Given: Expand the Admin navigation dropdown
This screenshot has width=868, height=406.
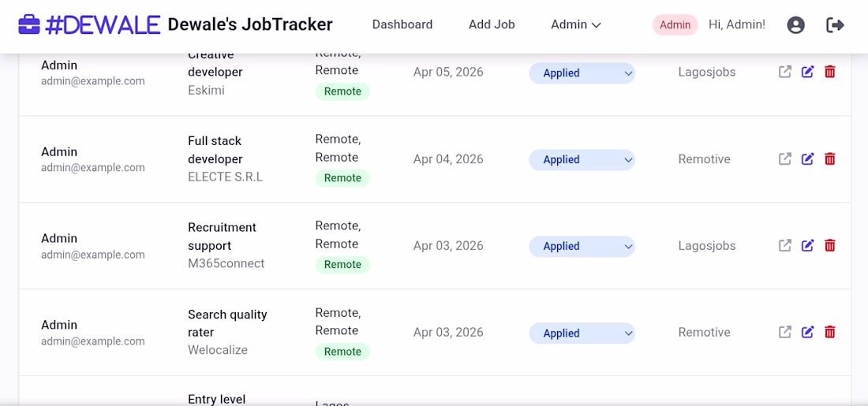Looking at the screenshot, I should (x=576, y=24).
